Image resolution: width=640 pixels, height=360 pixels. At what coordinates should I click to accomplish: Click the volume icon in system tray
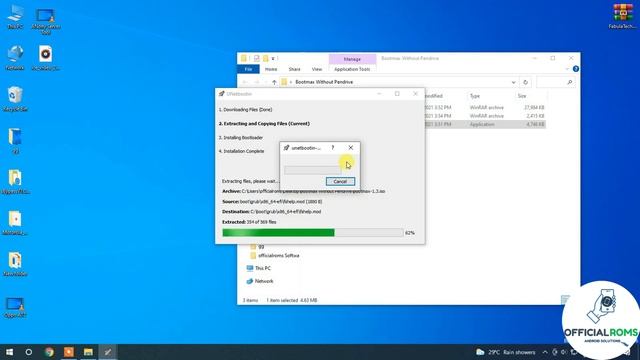point(564,352)
